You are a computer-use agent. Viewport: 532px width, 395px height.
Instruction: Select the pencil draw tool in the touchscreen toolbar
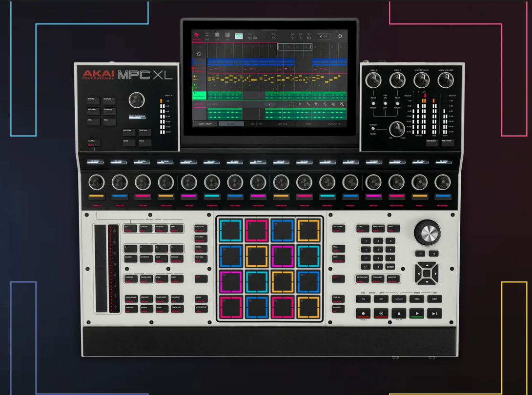click(x=308, y=104)
